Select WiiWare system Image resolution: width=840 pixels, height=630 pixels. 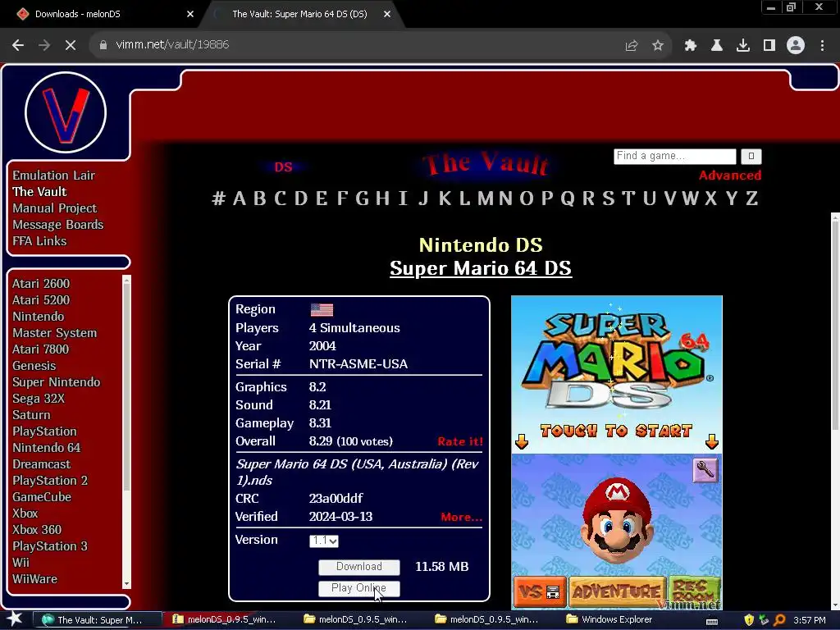(34, 578)
